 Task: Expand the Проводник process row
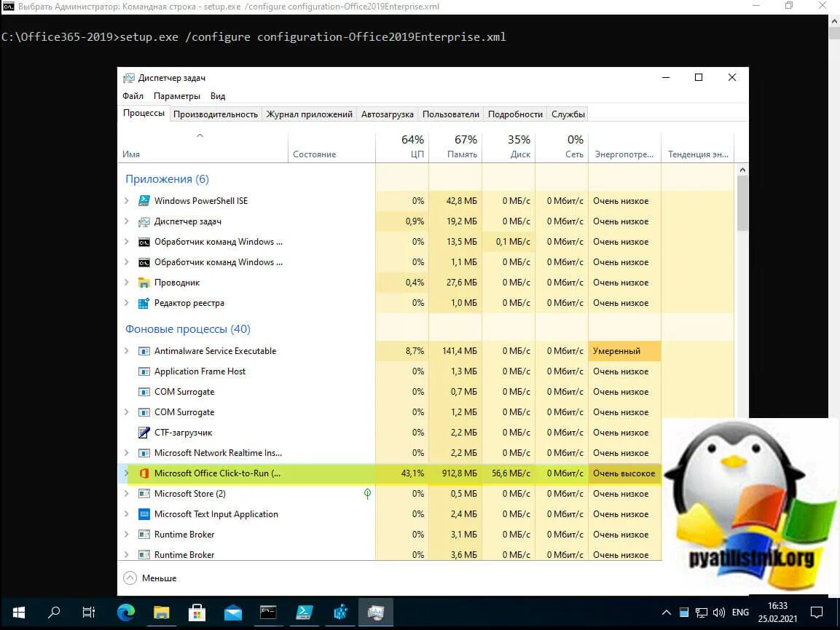(127, 283)
